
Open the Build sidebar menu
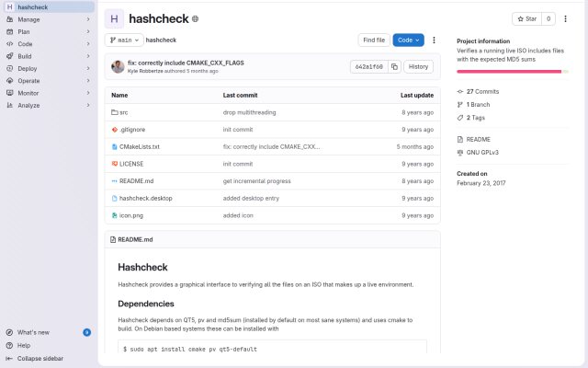tap(49, 56)
